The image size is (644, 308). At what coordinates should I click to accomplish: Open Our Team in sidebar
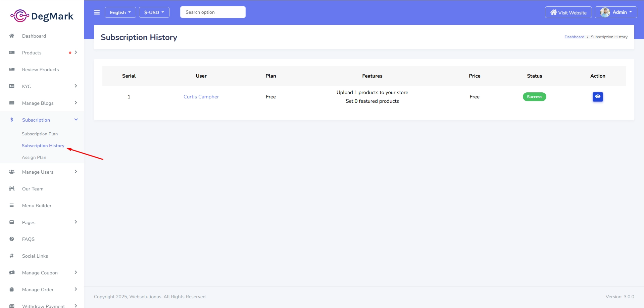33,189
